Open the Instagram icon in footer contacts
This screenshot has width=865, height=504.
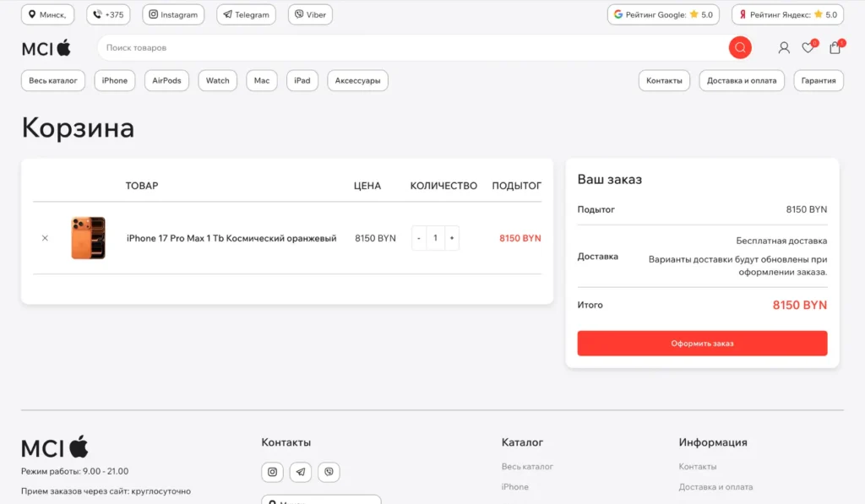pos(272,472)
